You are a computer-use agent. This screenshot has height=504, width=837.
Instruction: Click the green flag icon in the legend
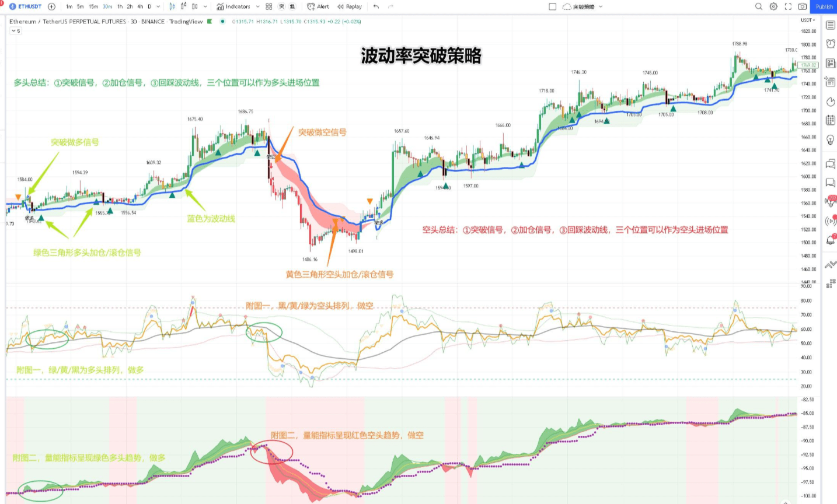[x=210, y=22]
